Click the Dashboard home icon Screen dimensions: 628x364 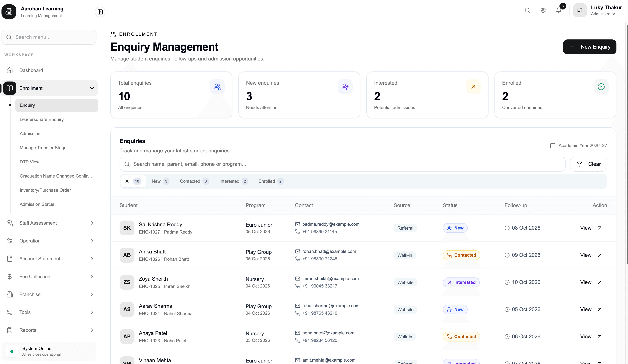point(10,71)
